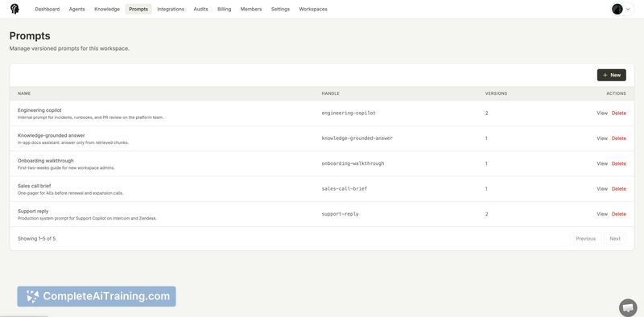Image resolution: width=644 pixels, height=317 pixels.
Task: Click the knowledge-grounded-answer handle
Action: [x=357, y=138]
